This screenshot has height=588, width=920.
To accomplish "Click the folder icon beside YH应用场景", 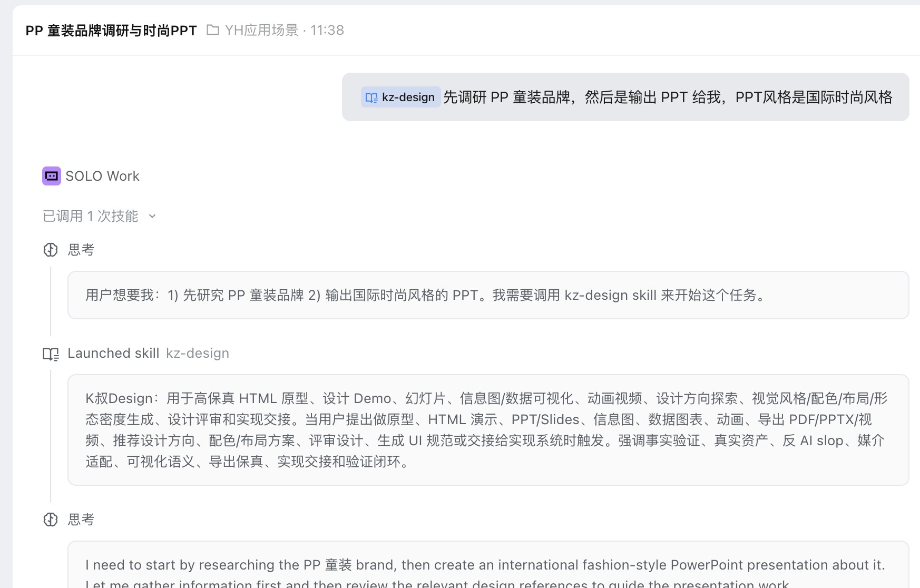I will (213, 30).
